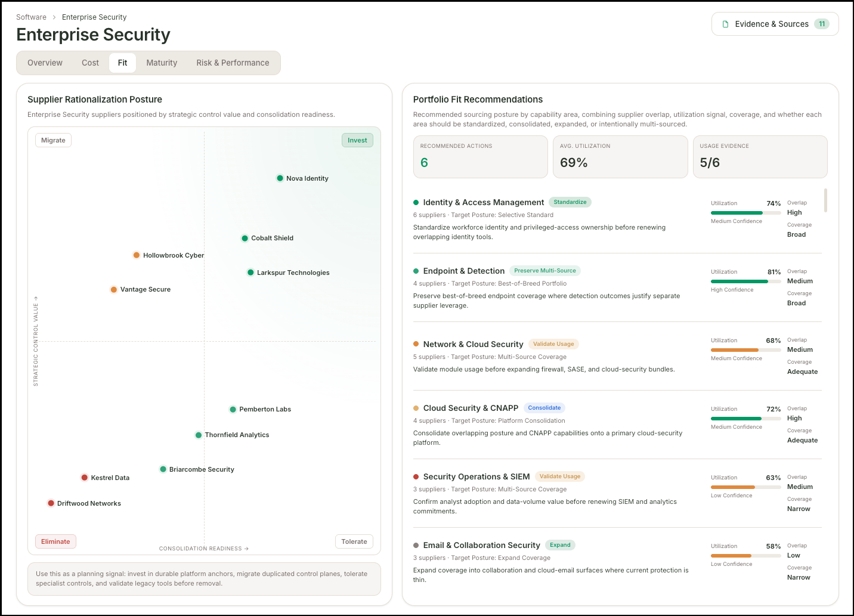
Task: Open Network & Cloud Security heading
Action: [x=474, y=344]
